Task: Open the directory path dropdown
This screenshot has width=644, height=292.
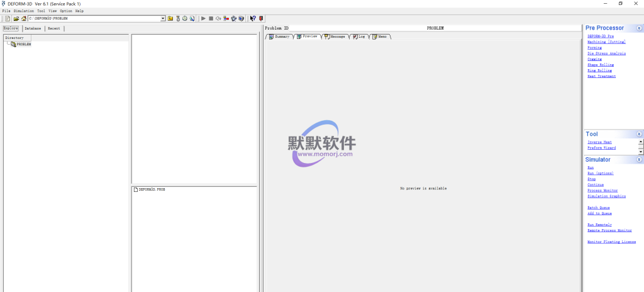Action: 163,19
